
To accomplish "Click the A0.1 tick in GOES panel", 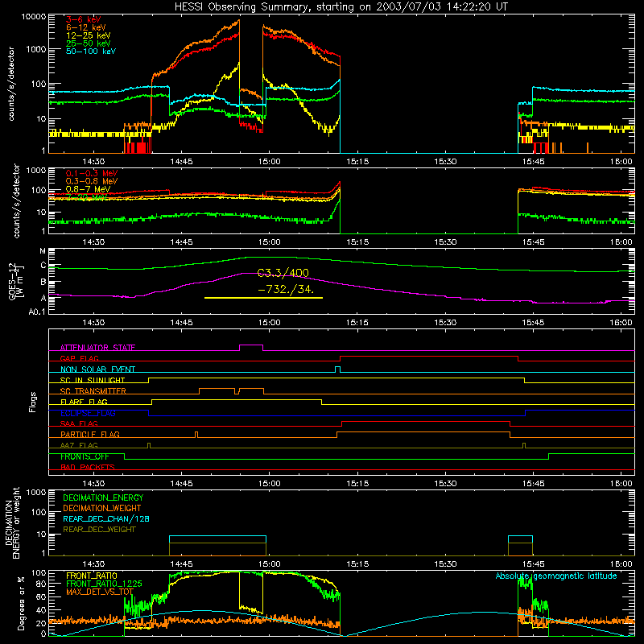I will click(37, 312).
